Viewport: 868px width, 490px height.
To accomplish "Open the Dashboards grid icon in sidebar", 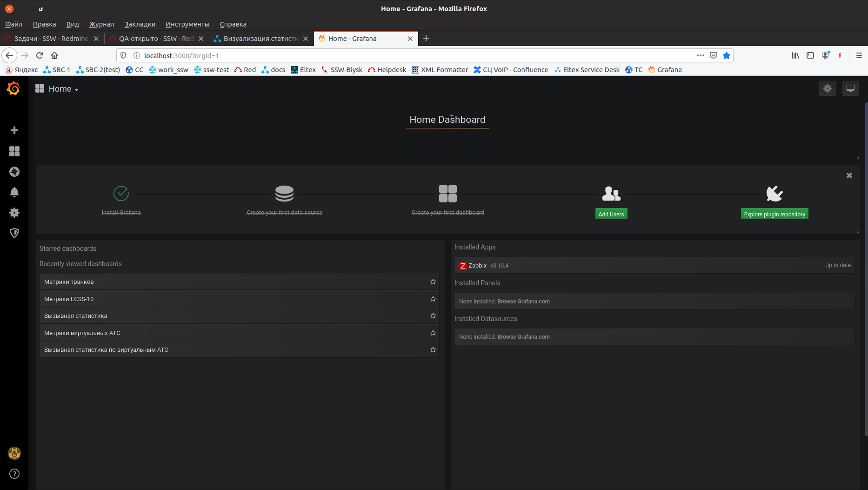I will coord(14,151).
